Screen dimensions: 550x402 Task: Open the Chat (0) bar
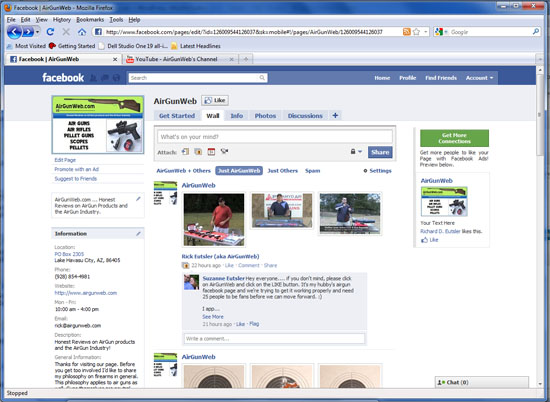(x=482, y=382)
